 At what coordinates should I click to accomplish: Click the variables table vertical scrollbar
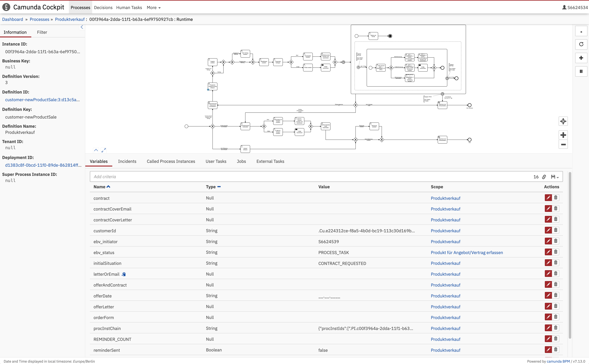click(x=570, y=255)
